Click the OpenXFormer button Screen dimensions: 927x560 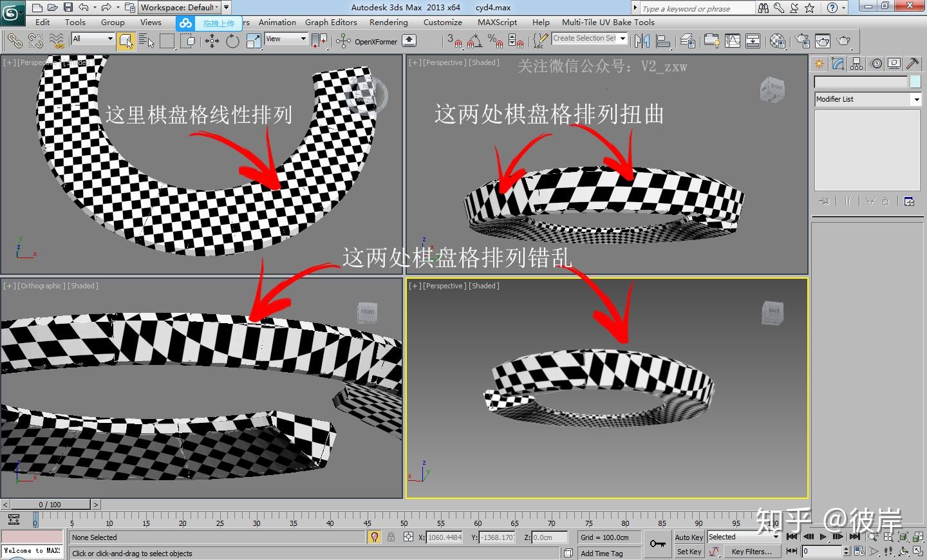click(x=376, y=42)
